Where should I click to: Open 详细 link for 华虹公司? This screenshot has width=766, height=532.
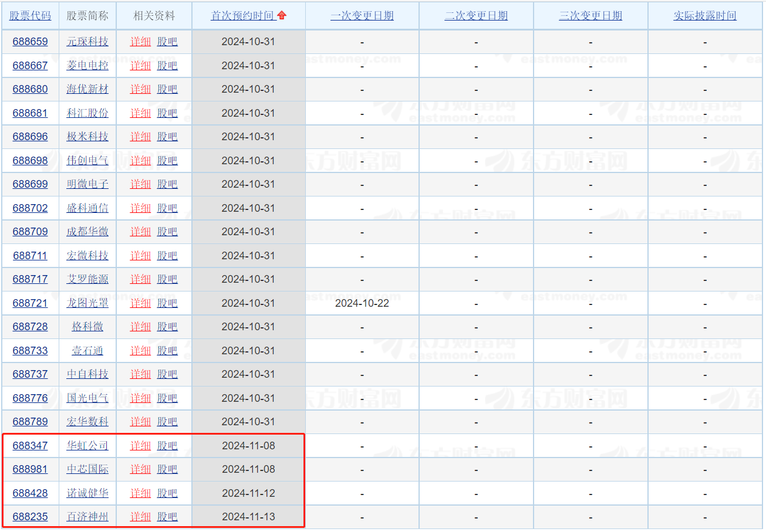point(140,446)
